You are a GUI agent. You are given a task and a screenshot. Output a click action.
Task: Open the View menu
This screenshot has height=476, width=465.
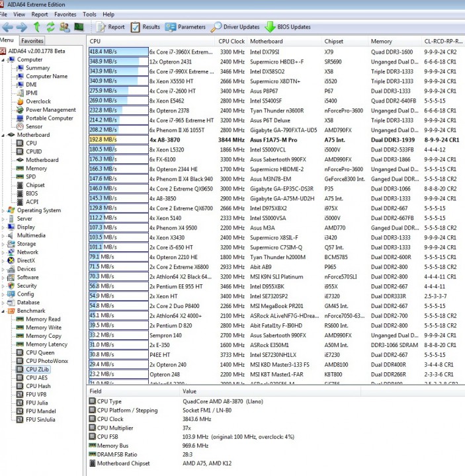[x=19, y=15]
